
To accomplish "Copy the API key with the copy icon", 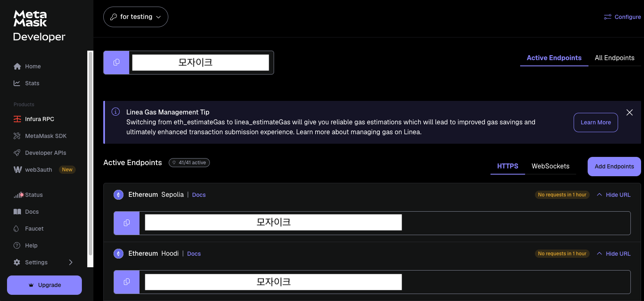I will 116,63.
